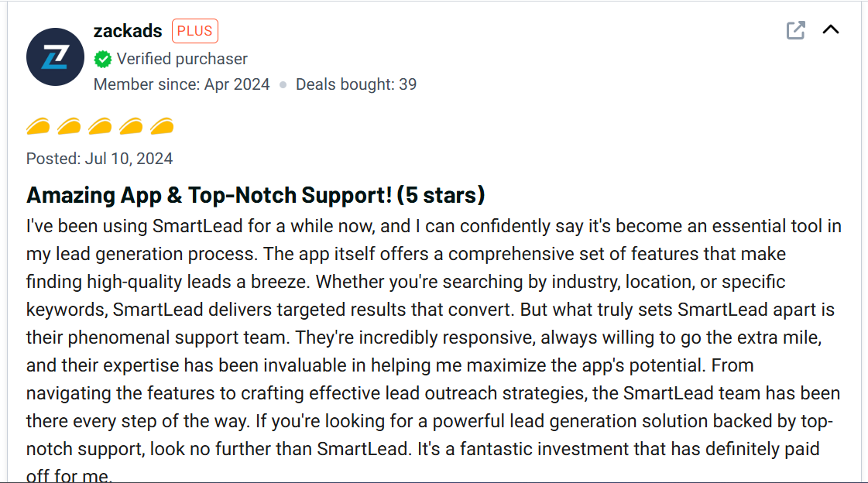
Task: Click "Member since: Apr 2024" text
Action: pyautogui.click(x=182, y=84)
